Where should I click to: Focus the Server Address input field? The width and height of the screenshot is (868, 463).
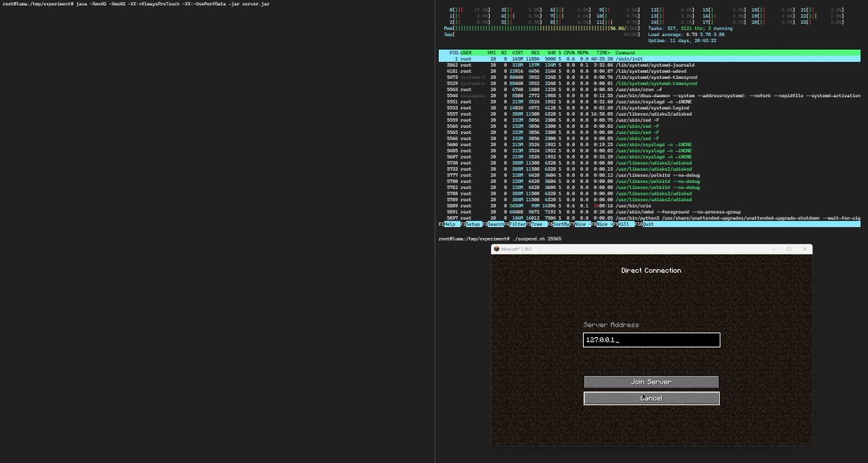pos(651,340)
